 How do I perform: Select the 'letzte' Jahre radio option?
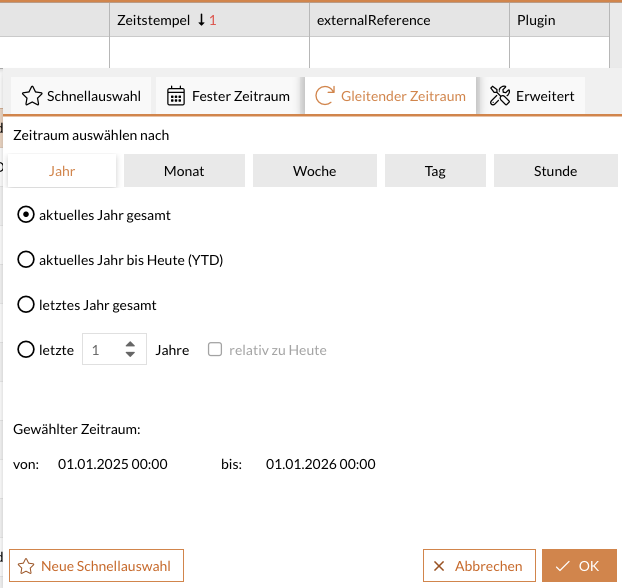click(26, 350)
